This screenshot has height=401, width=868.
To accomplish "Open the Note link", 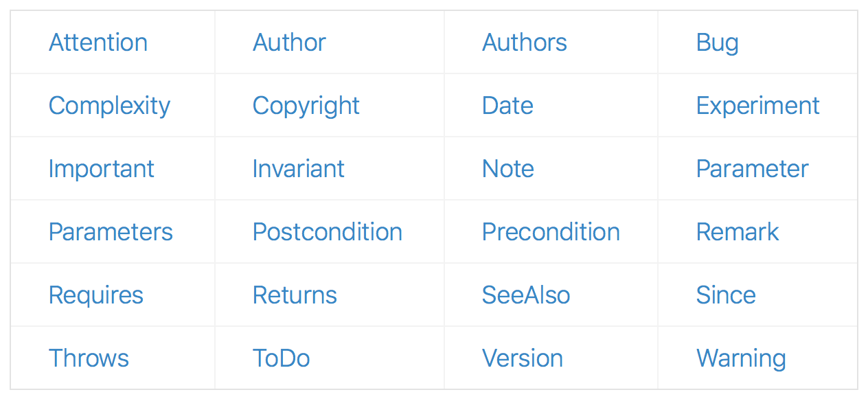I will [x=508, y=169].
